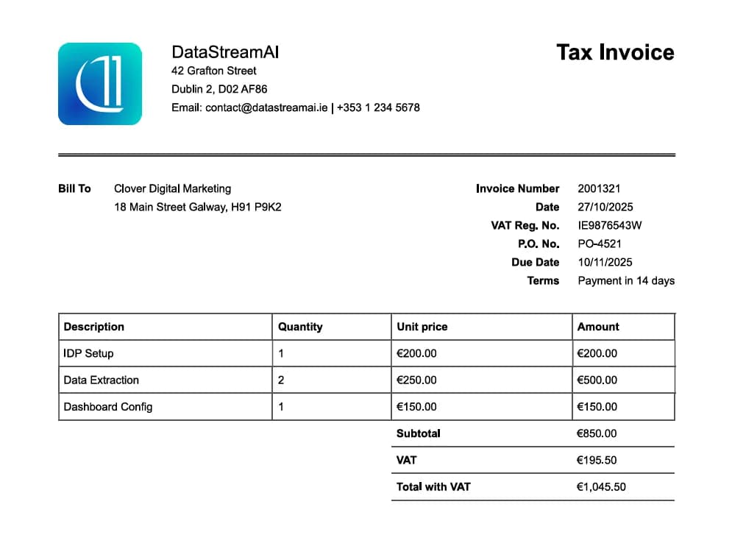This screenshot has height=560, width=732.
Task: Click the phone number +353 1 234 5678
Action: pos(377,107)
